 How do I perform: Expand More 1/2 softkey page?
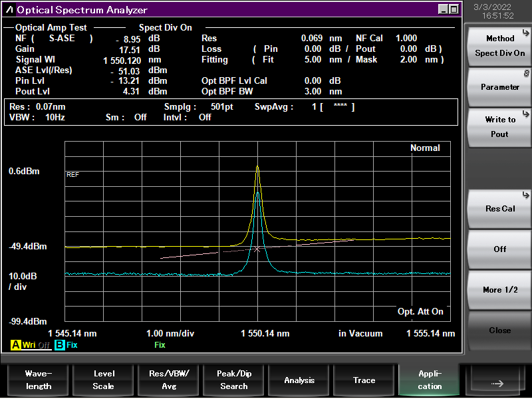coord(499,290)
